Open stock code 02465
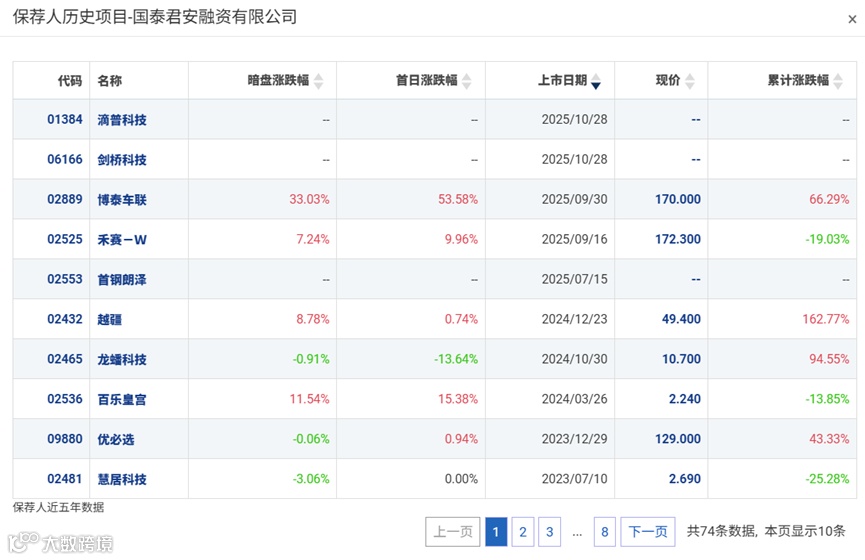Viewport: 865px width, 560px height. click(x=65, y=359)
